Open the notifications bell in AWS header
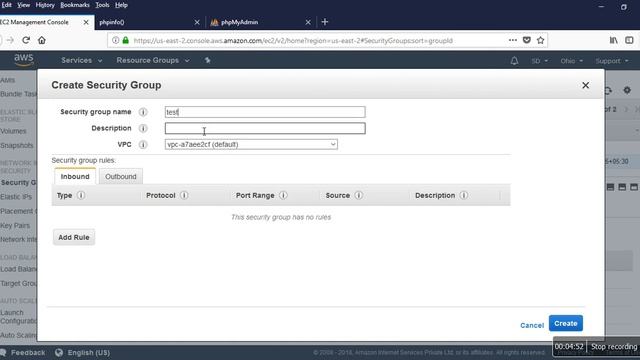Screen dimensions: 640x360 pos(514,61)
